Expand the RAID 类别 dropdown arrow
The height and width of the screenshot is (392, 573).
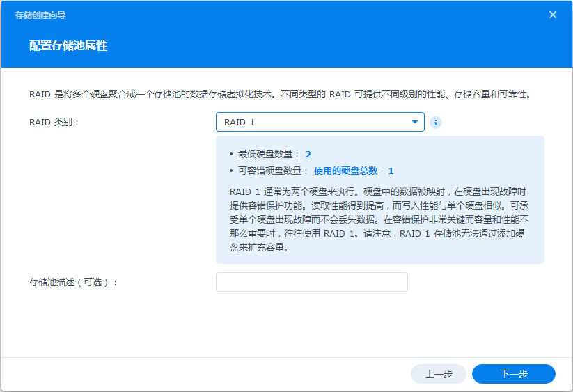coord(415,122)
